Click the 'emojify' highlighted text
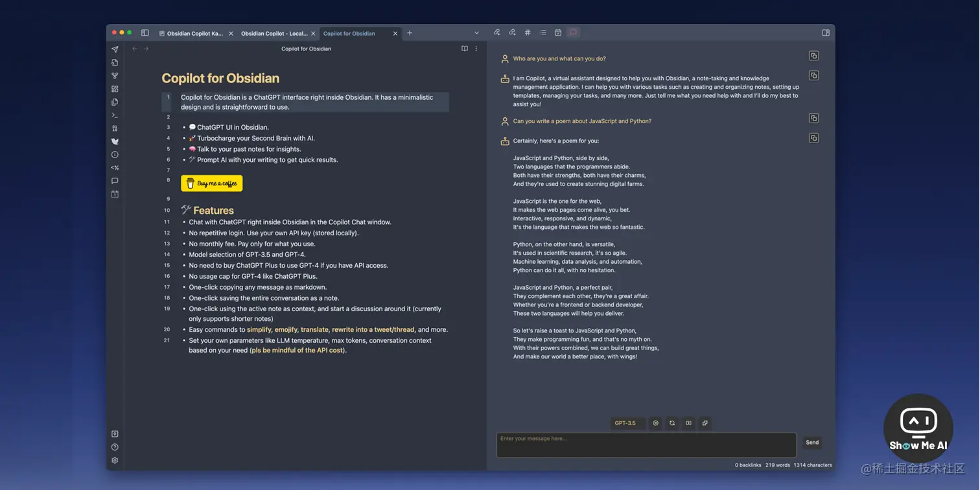980x490 pixels. [286, 330]
